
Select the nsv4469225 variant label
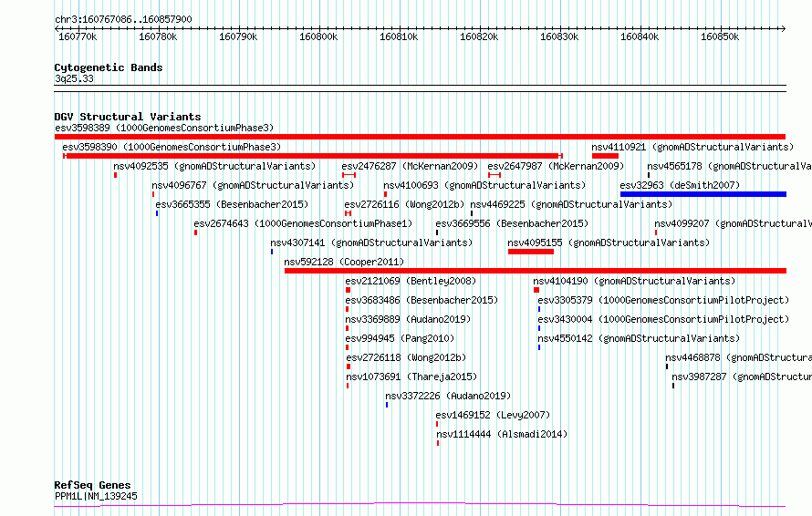point(571,204)
